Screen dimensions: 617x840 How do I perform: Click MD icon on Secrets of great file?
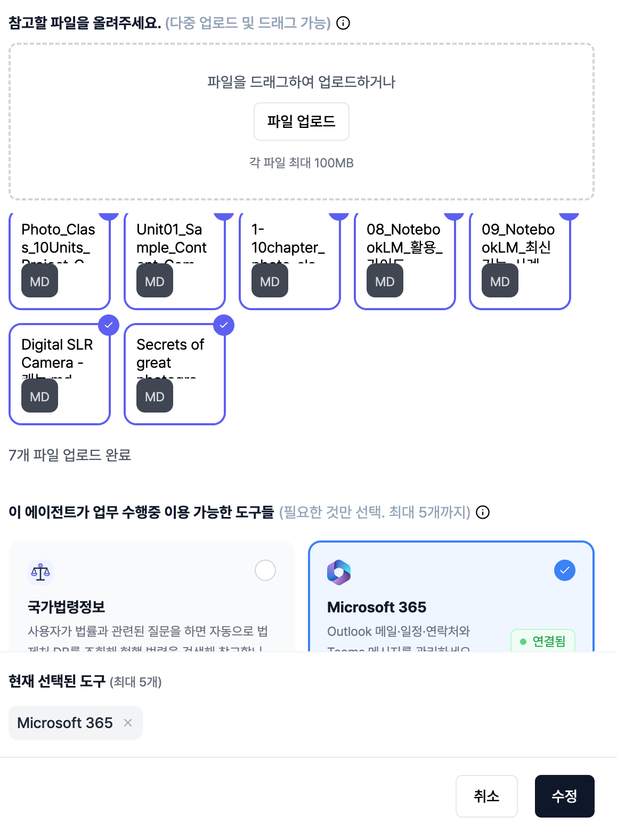pos(155,397)
